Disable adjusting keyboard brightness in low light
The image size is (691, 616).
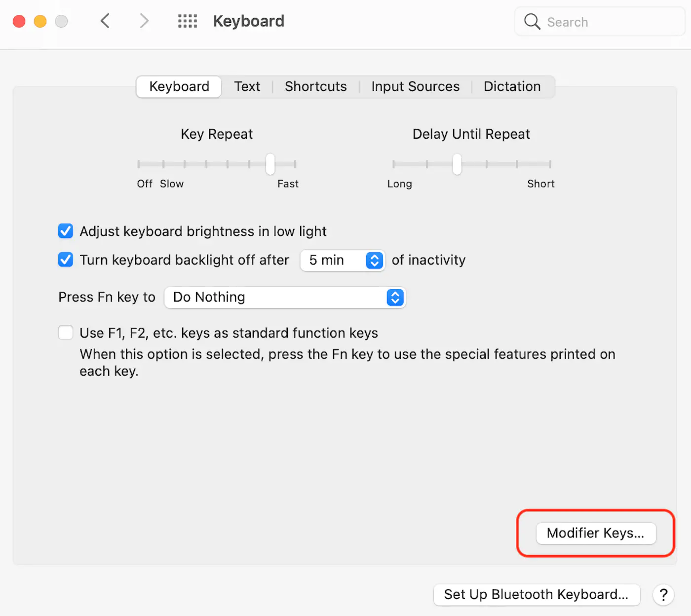(65, 231)
